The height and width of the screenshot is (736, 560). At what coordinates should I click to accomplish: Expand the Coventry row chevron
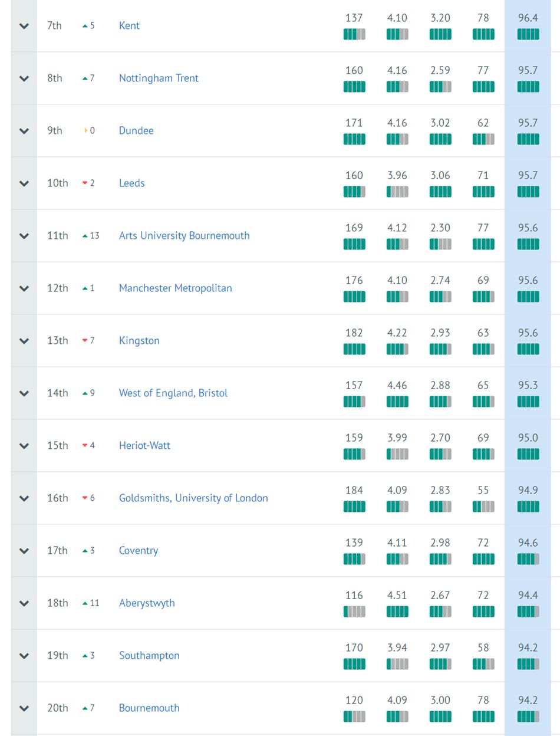tap(24, 551)
